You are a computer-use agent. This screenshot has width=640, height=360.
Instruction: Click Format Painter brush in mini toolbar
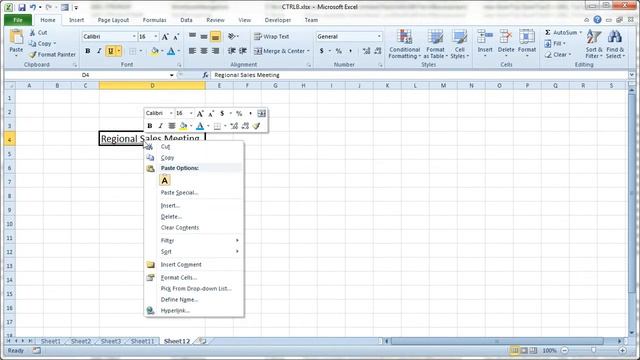pyautogui.click(x=256, y=126)
